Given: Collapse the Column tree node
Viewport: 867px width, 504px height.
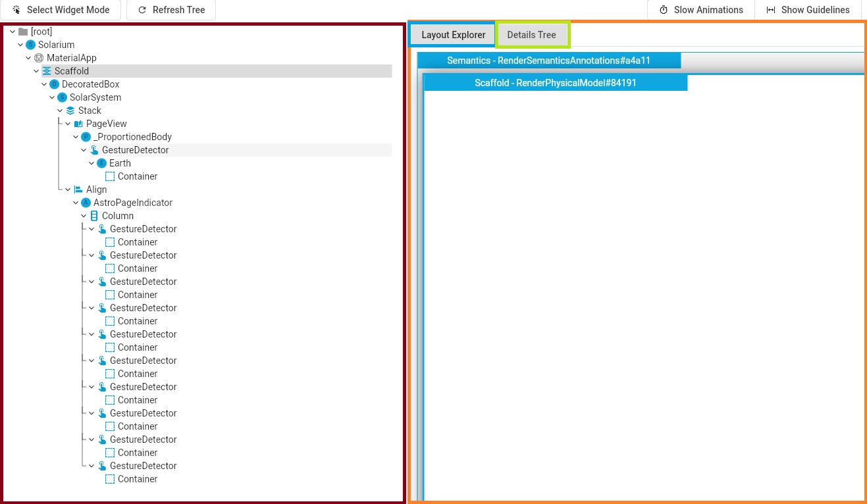Looking at the screenshot, I should pyautogui.click(x=84, y=216).
